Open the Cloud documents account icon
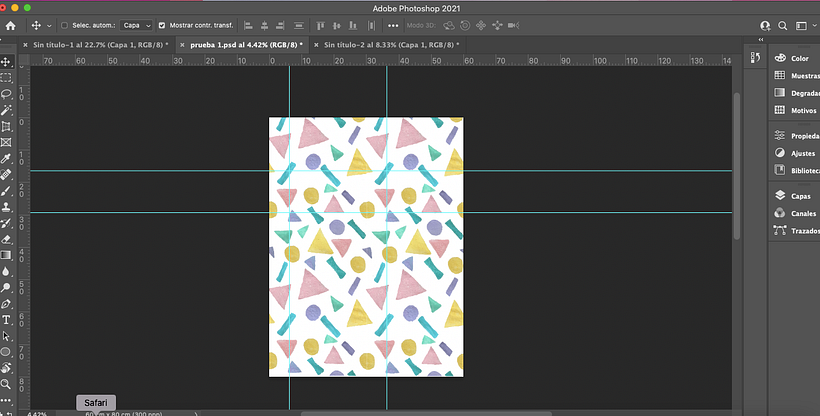This screenshot has height=416, width=820. pyautogui.click(x=765, y=26)
